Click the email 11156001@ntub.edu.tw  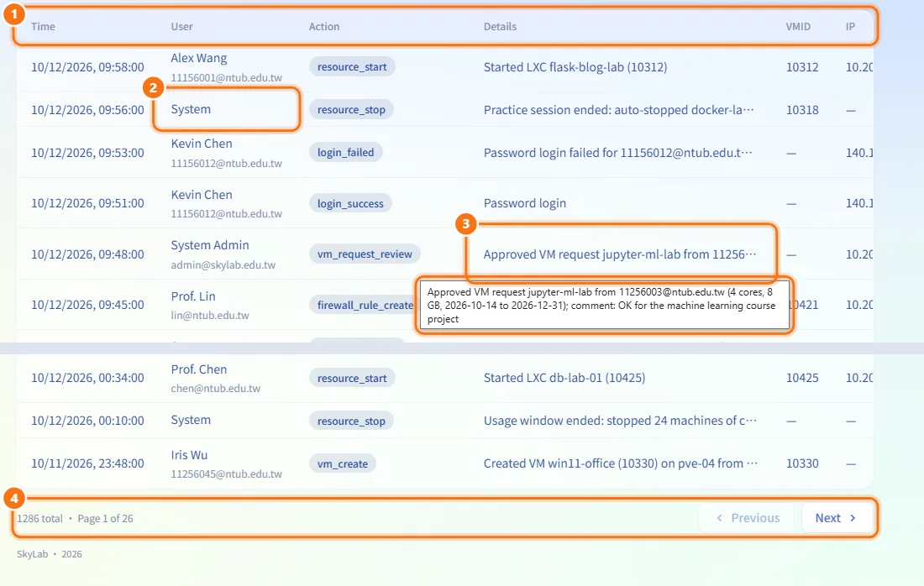(227, 78)
